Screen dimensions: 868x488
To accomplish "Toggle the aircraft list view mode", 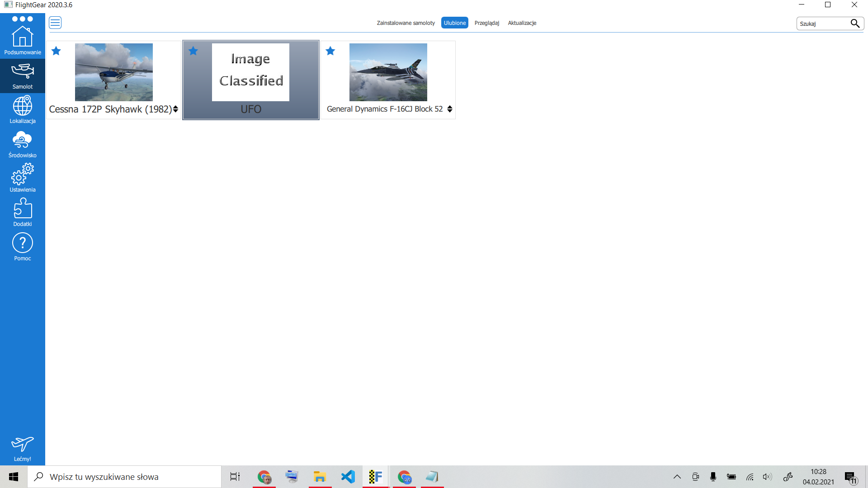I will [x=55, y=23].
